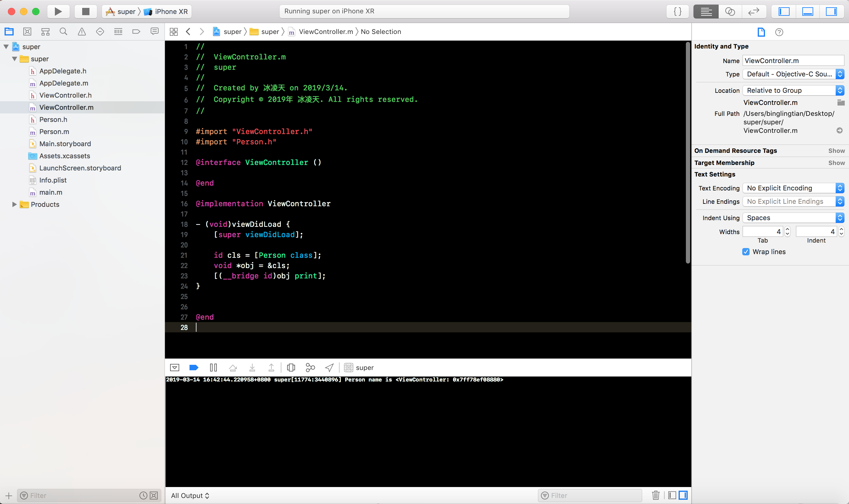
Task: Expand the Products folder
Action: 14,204
